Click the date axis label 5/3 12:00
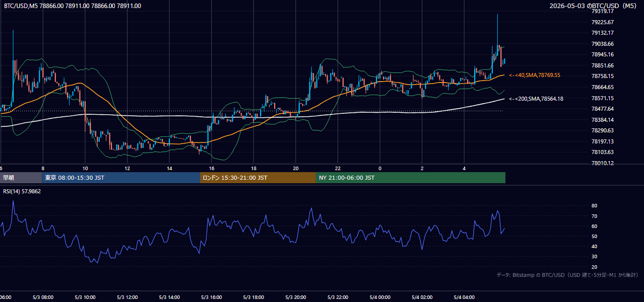Viewport: 644px width, 302px height. [x=127, y=297]
